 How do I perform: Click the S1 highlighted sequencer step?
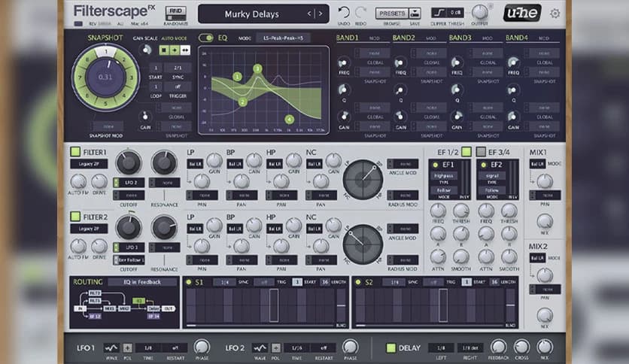pyautogui.click(x=274, y=305)
